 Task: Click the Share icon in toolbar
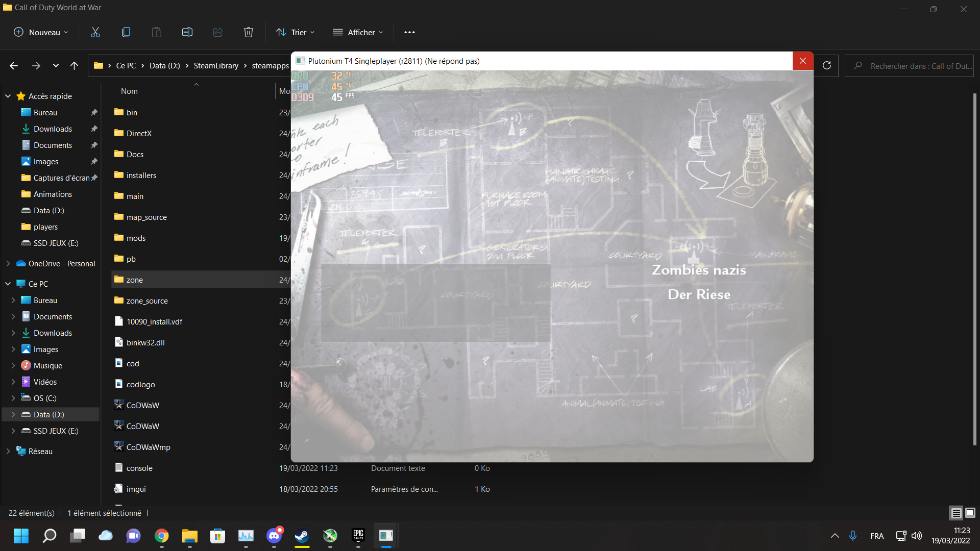click(x=218, y=32)
